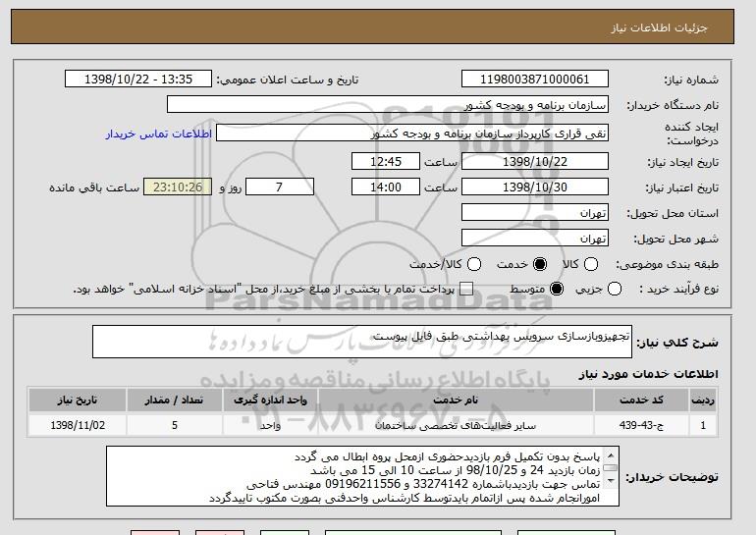Click the توضیحات خریدار label

pyautogui.click(x=672, y=477)
